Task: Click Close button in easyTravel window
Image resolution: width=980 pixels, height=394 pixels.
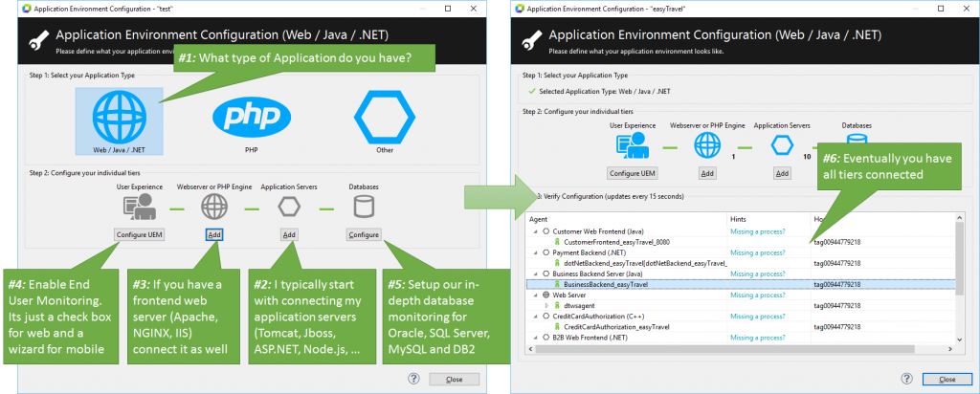Action: 947,379
